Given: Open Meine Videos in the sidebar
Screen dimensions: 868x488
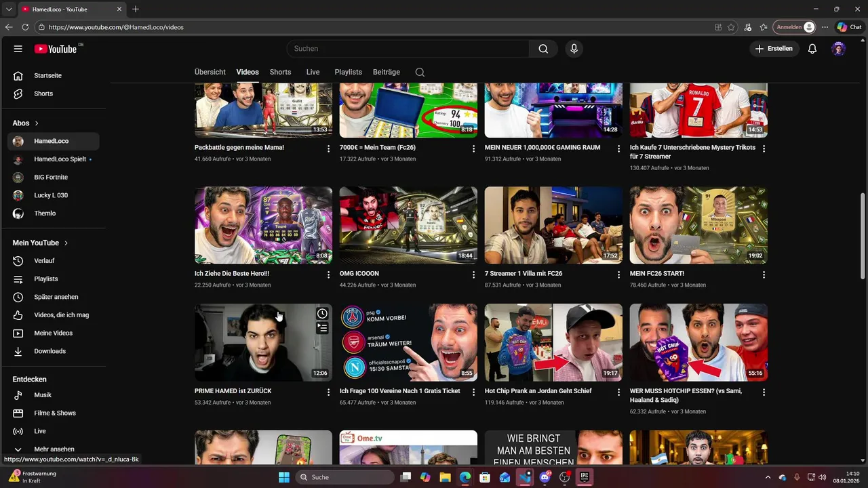Looking at the screenshot, I should point(53,333).
